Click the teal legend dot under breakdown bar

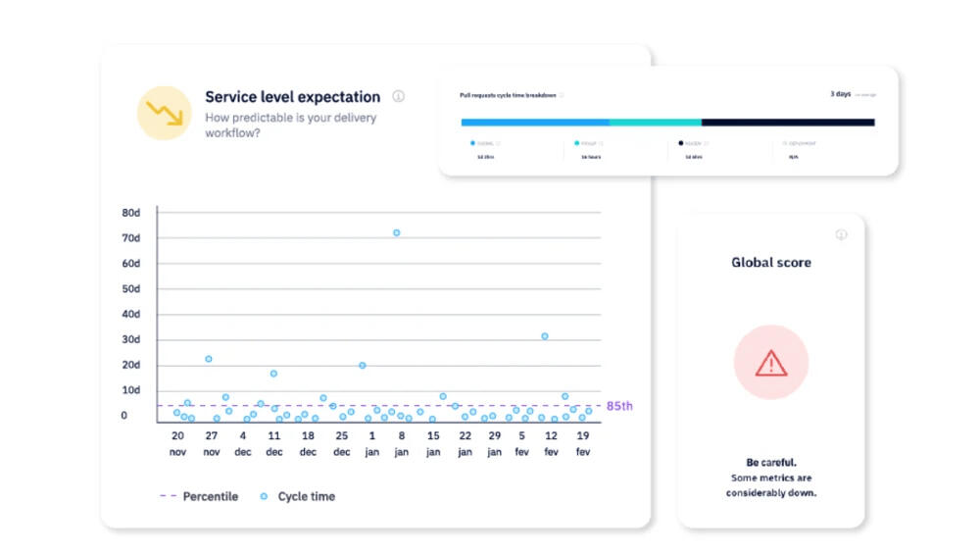[576, 143]
